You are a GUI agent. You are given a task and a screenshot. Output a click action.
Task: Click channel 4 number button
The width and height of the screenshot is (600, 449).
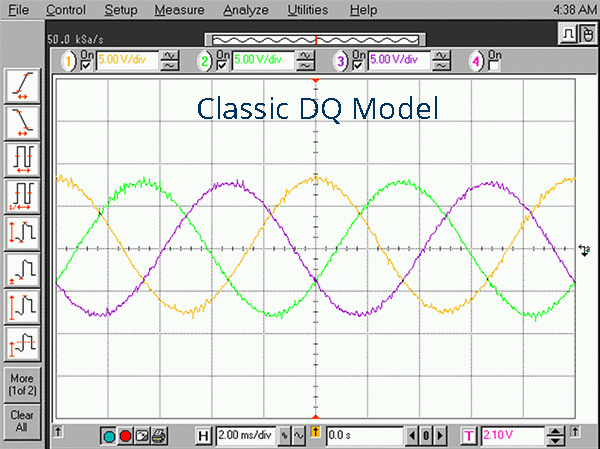tap(476, 61)
